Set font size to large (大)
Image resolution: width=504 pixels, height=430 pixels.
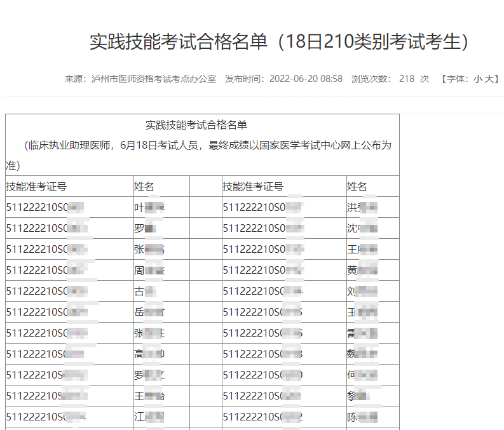click(x=489, y=79)
